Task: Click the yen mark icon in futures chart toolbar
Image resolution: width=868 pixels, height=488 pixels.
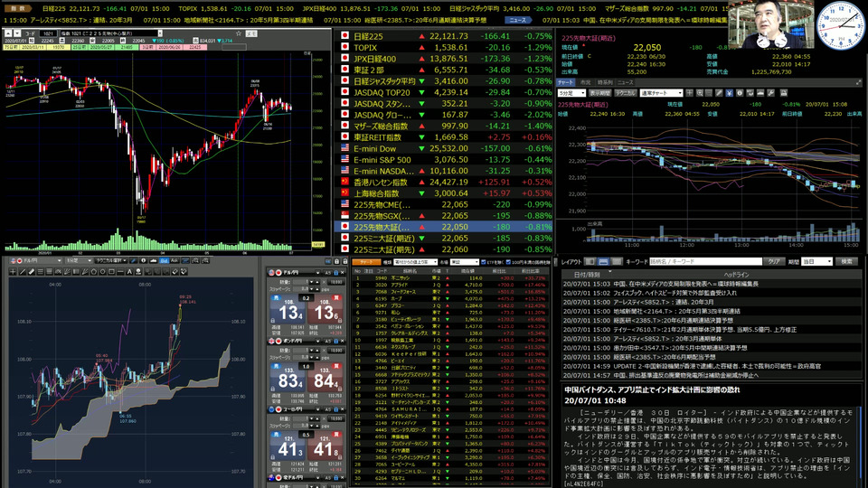Action: (729, 93)
